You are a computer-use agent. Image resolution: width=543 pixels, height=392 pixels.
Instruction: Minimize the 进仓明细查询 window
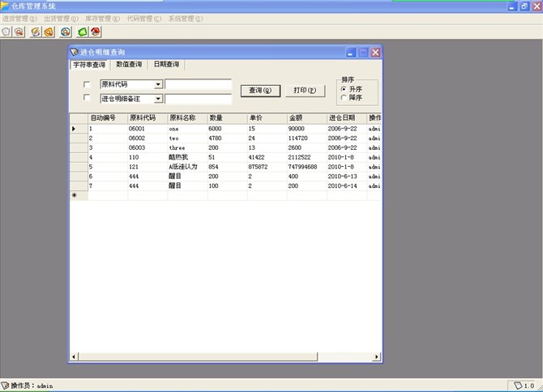coord(350,53)
